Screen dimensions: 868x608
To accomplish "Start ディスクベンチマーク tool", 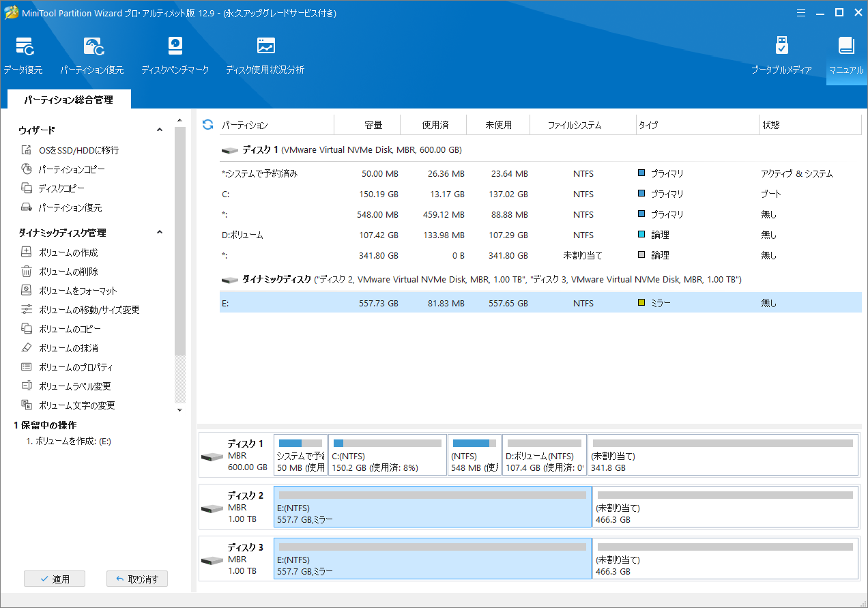I will click(x=175, y=55).
